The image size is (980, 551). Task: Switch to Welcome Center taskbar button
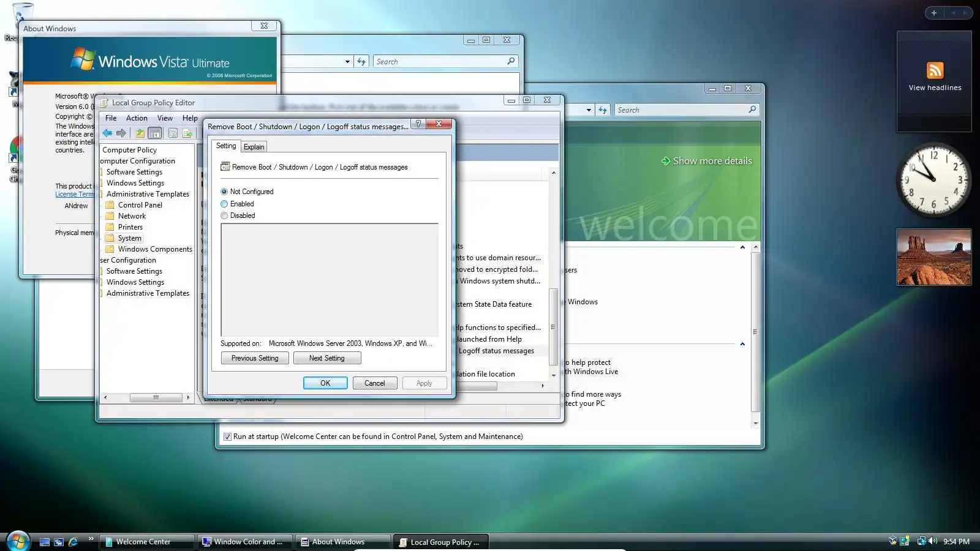click(x=147, y=542)
